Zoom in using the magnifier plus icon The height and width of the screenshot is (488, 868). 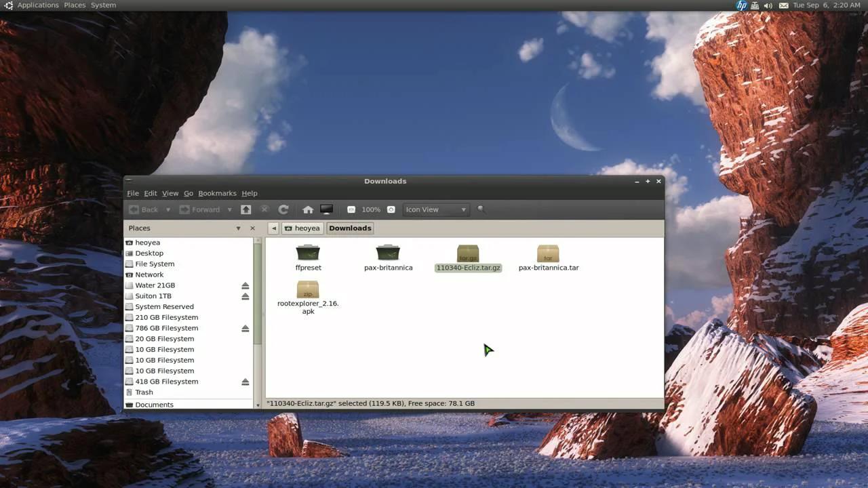click(x=391, y=209)
